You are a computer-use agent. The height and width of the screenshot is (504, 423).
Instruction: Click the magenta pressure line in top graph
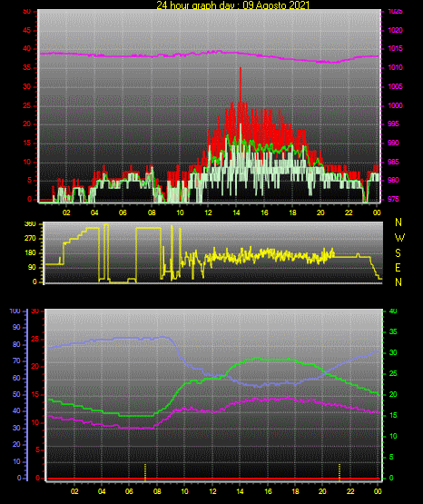pyautogui.click(x=209, y=55)
